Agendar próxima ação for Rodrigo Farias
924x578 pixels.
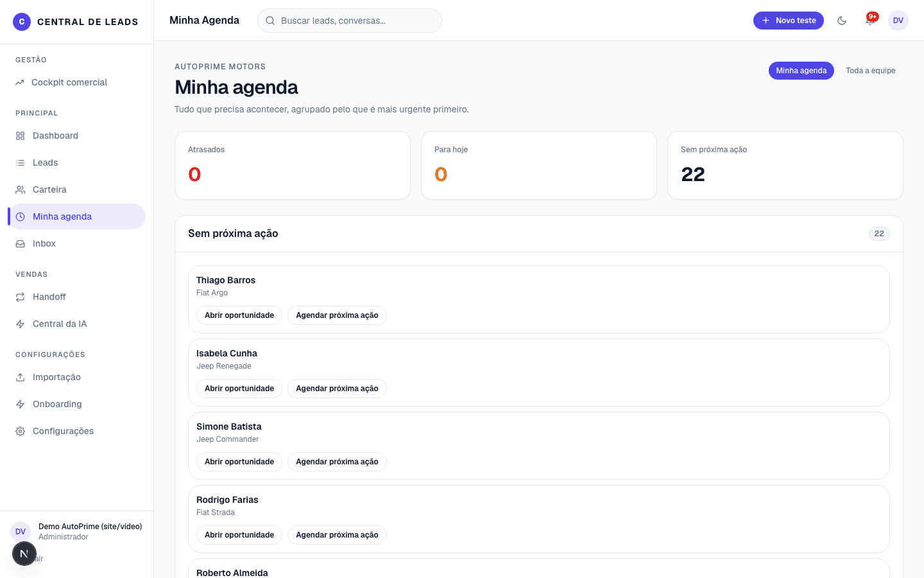(337, 535)
